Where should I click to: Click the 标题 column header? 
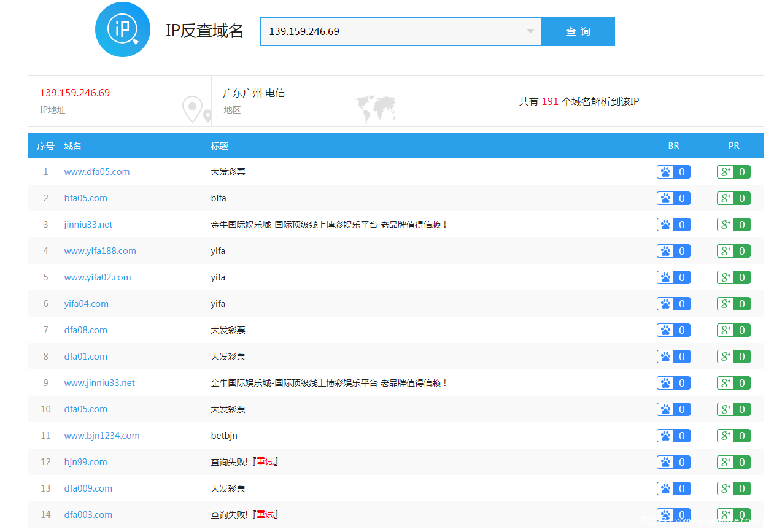tap(220, 146)
